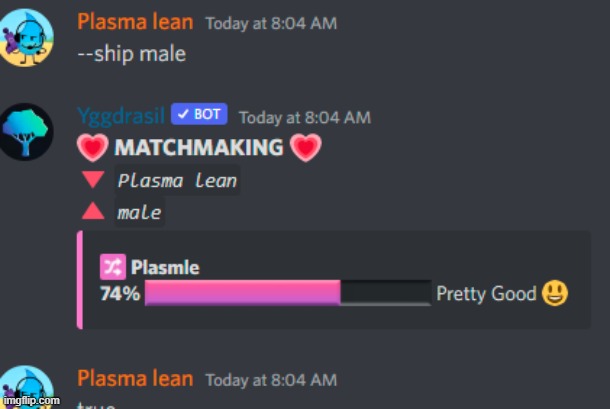Image resolution: width=610 pixels, height=409 pixels.
Task: Click the "Plasma lean" code text in matchmaking
Action: [x=177, y=181]
